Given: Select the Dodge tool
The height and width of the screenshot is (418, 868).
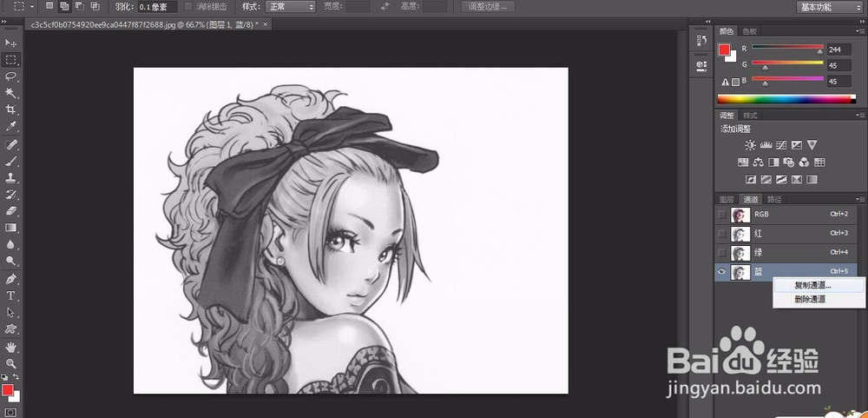Looking at the screenshot, I should coord(10,261).
